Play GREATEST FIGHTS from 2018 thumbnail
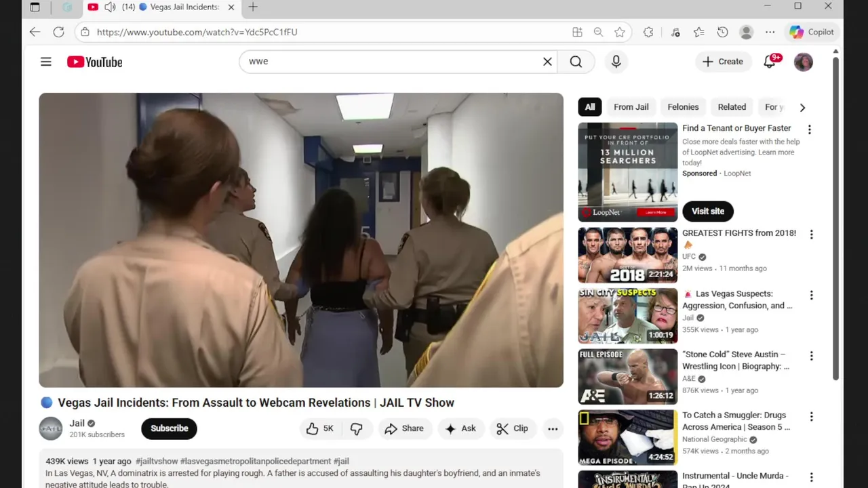Viewport: 868px width, 488px height. coord(627,255)
